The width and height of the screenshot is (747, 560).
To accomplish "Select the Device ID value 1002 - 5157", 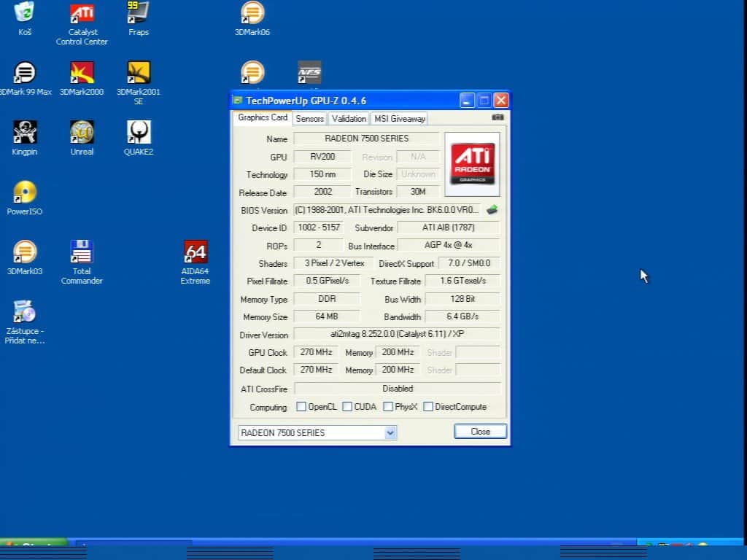I will 319,227.
